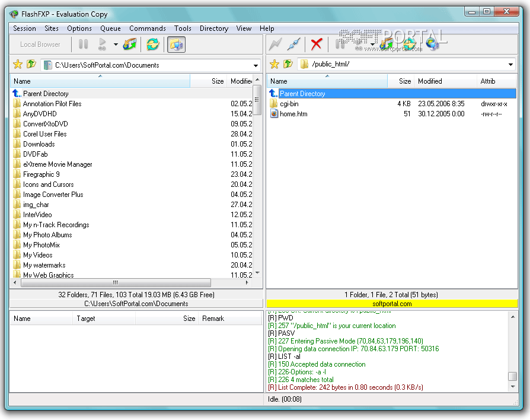Click the yellow softportal.com status bar
The image size is (530, 420).
point(392,304)
